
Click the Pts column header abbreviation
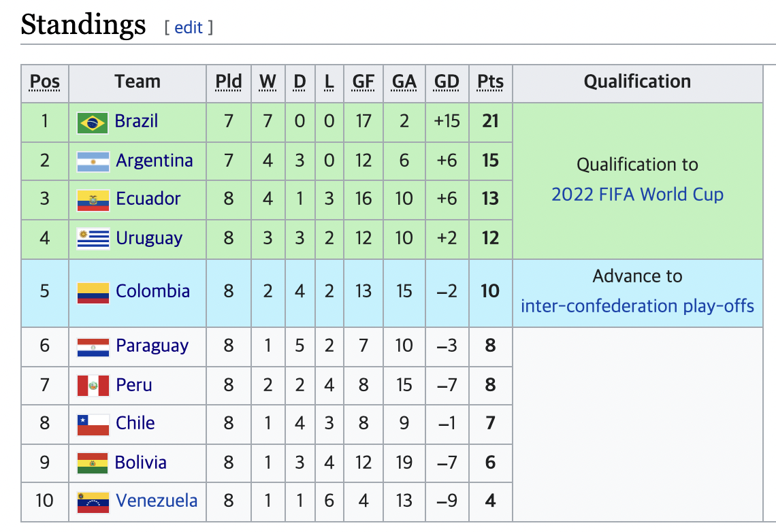pos(490,82)
